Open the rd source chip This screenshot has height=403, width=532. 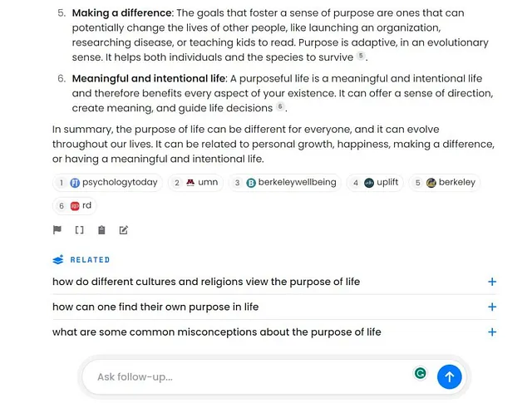[74, 205]
